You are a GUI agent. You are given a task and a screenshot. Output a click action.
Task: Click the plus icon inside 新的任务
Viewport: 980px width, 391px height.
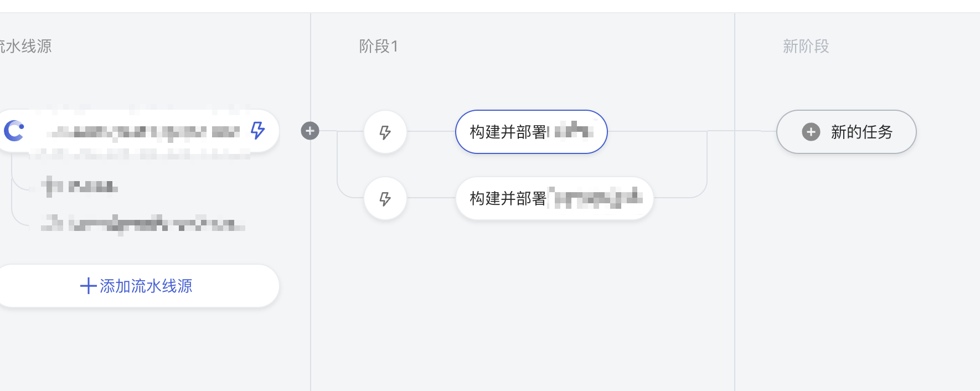tap(811, 132)
